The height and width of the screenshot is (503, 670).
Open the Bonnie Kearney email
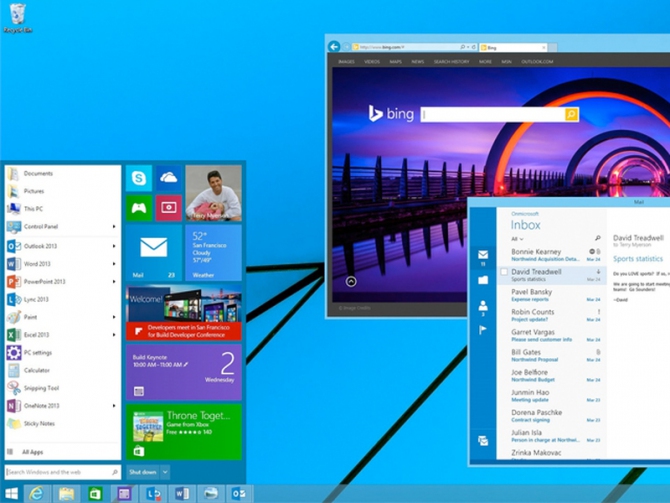pyautogui.click(x=551, y=255)
